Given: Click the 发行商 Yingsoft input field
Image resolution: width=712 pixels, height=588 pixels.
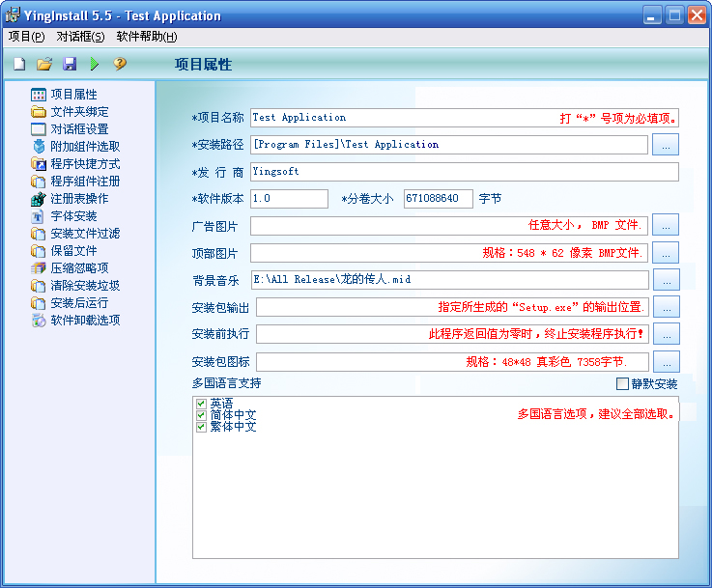Looking at the screenshot, I should (465, 172).
